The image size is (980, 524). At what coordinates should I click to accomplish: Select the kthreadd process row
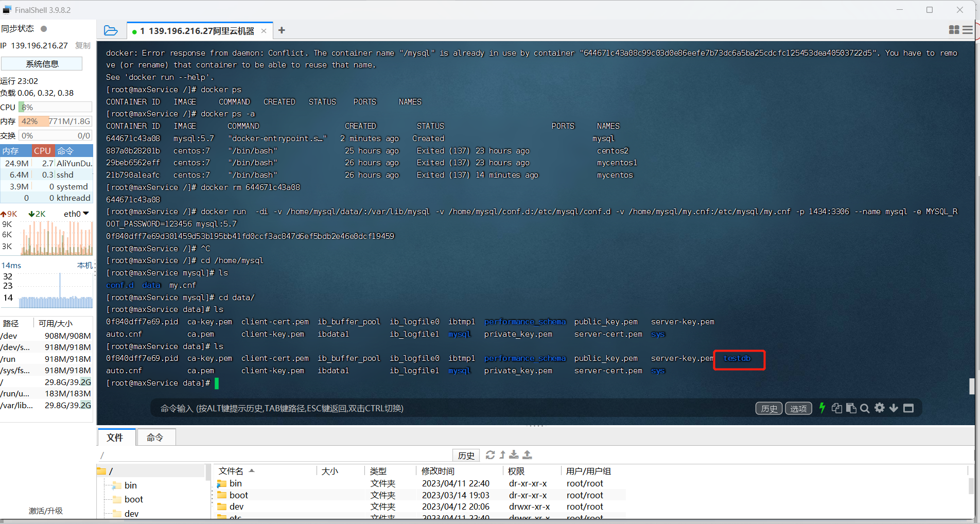coord(47,198)
